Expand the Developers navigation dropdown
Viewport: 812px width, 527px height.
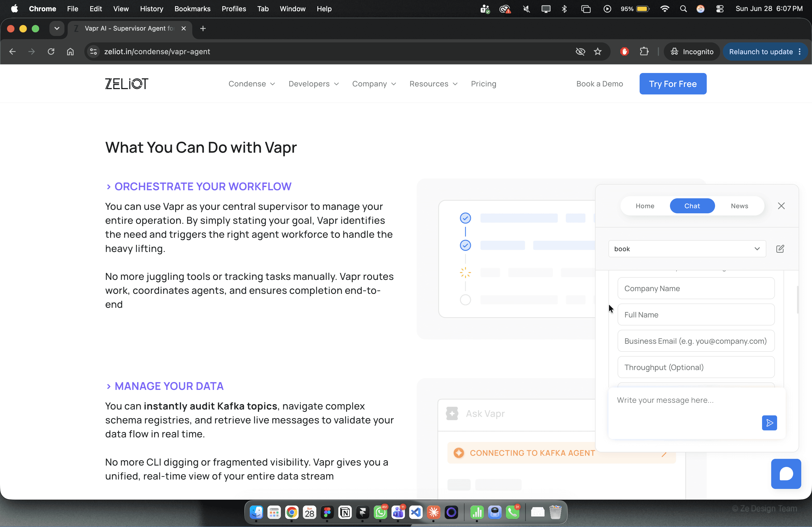314,84
